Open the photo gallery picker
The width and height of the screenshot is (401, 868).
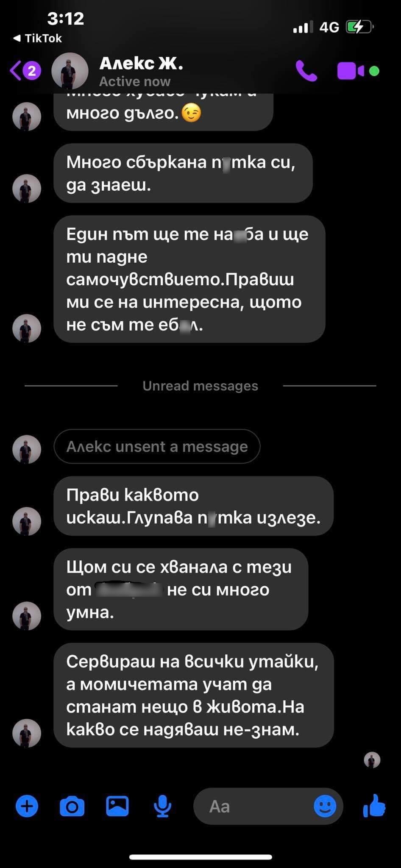[117, 806]
